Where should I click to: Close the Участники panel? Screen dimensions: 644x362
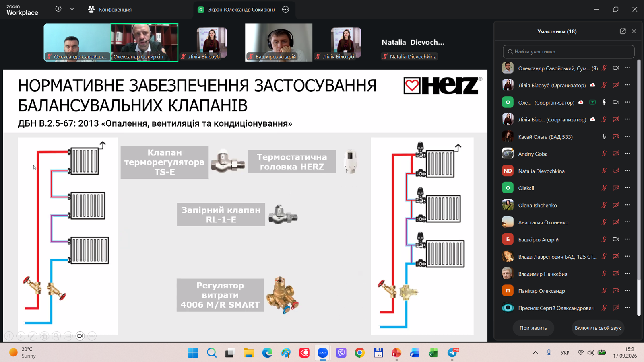point(634,31)
